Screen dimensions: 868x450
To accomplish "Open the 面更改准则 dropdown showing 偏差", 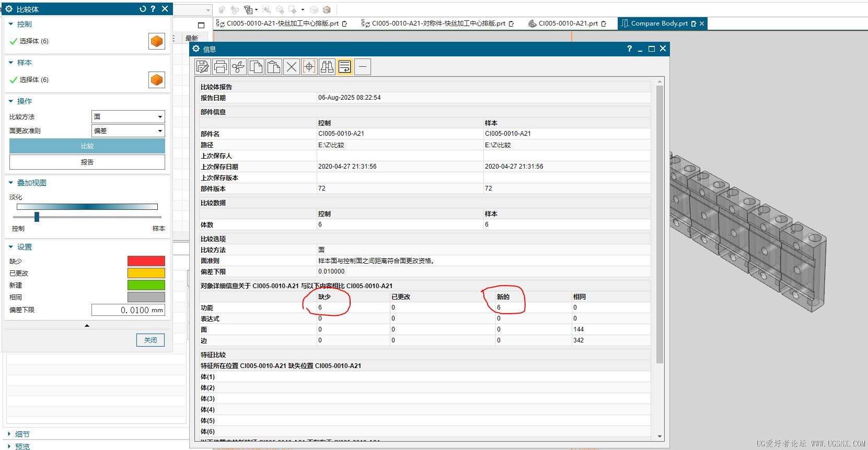I will [129, 131].
